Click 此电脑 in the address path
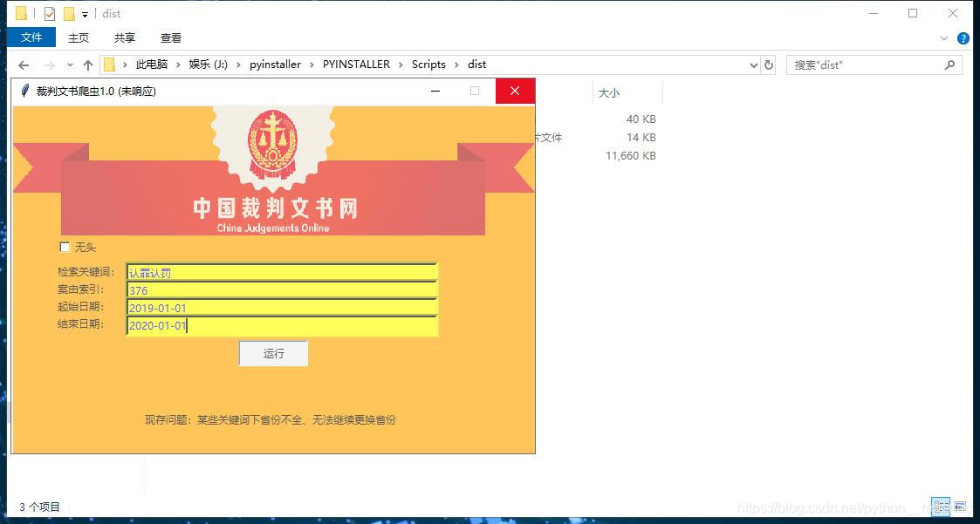This screenshot has width=980, height=524. tap(152, 65)
